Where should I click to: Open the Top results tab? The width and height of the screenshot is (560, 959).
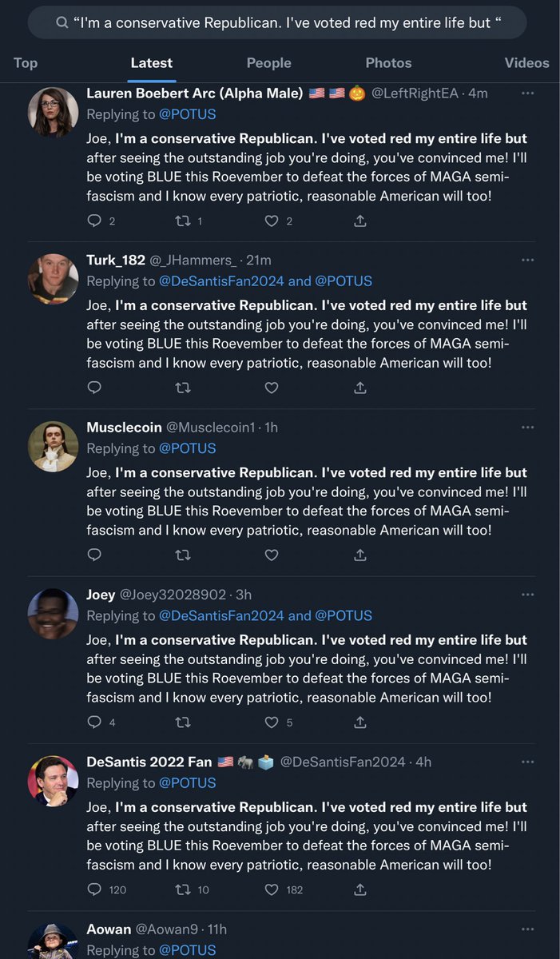(x=26, y=62)
